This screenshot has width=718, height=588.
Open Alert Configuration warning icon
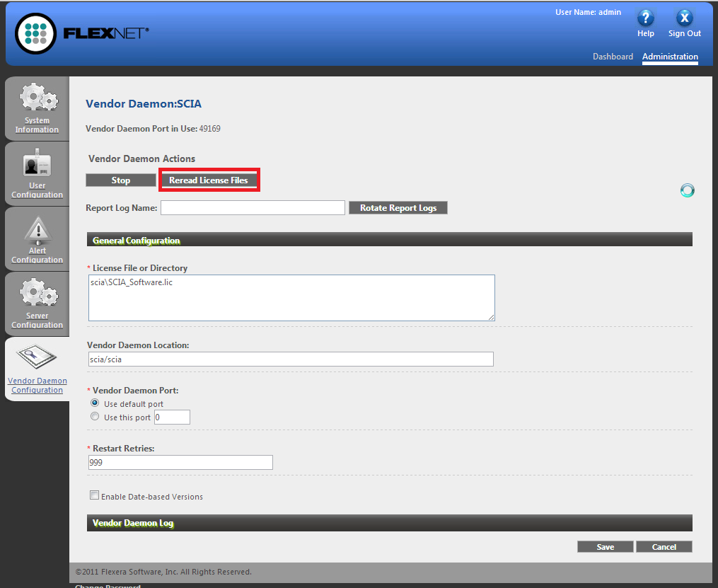coord(37,229)
